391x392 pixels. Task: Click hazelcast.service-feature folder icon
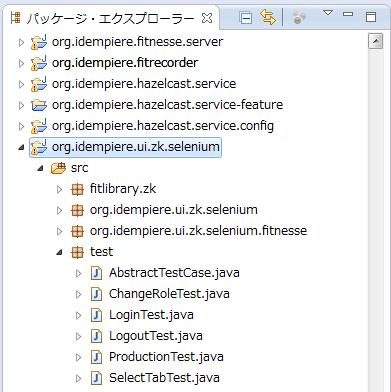pos(39,105)
